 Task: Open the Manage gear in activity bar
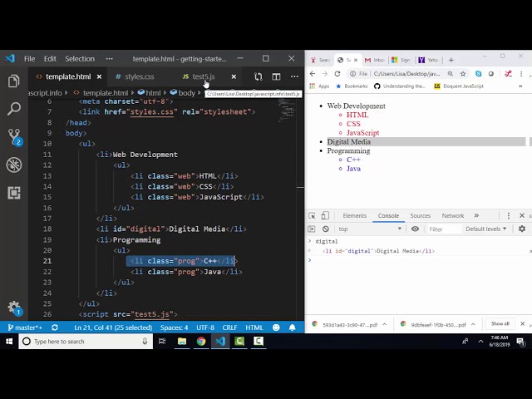[x=15, y=308]
